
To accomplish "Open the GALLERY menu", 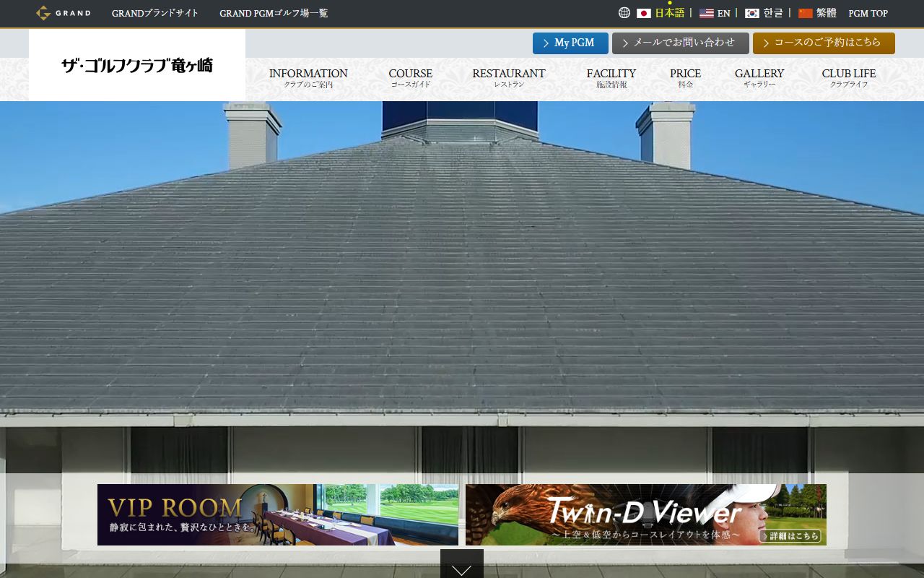I will [x=759, y=78].
